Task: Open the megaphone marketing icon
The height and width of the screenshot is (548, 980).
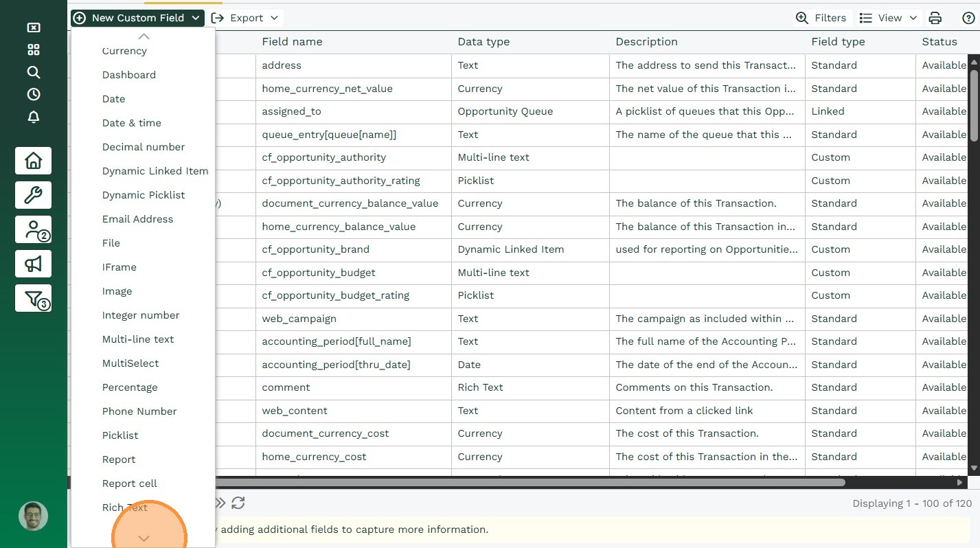Action: 33,264
